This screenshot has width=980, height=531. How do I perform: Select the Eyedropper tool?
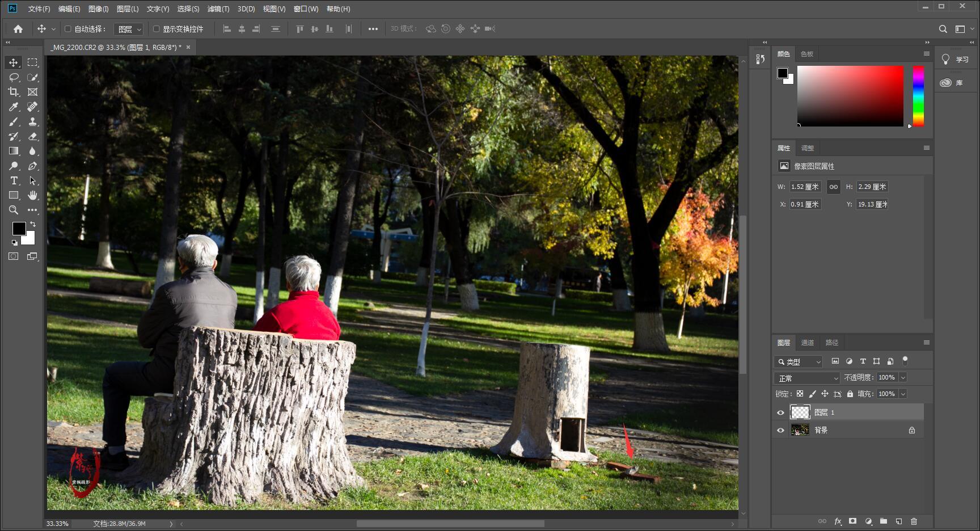[14, 107]
